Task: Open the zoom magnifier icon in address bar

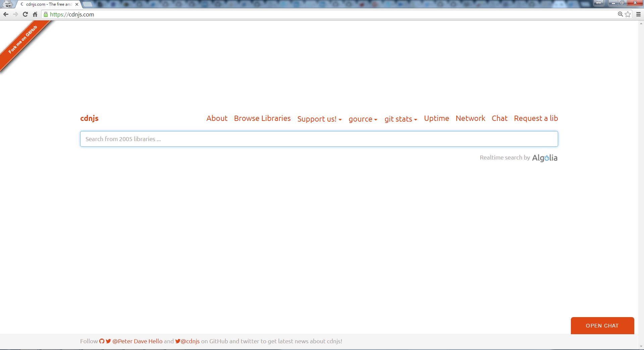Action: pos(620,14)
